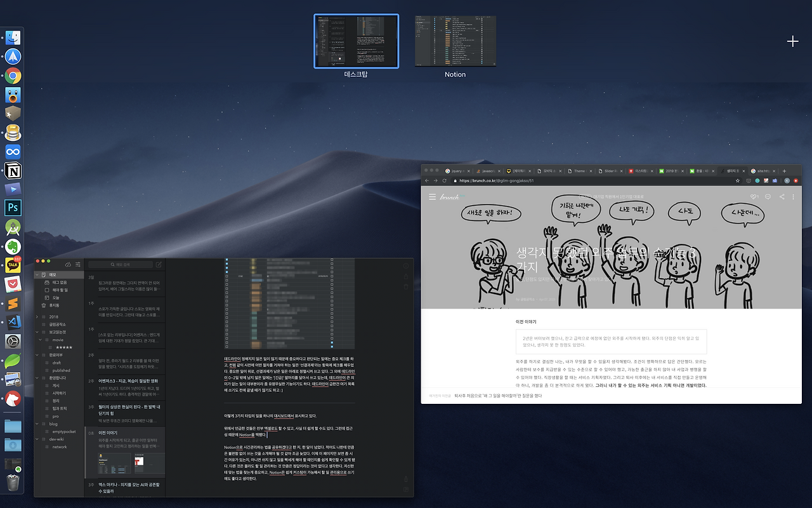Open Visual Studio Code from the Dock
The width and height of the screenshot is (812, 508).
point(13,322)
